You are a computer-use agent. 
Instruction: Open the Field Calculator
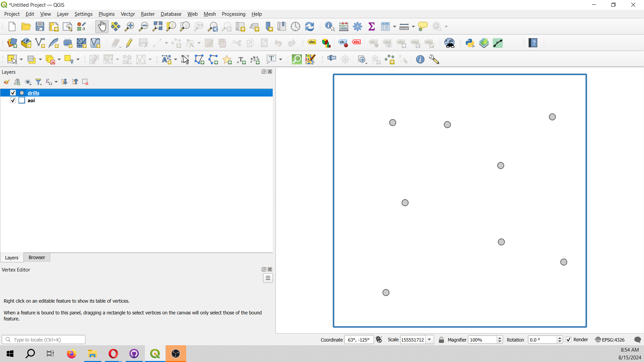[x=343, y=26]
